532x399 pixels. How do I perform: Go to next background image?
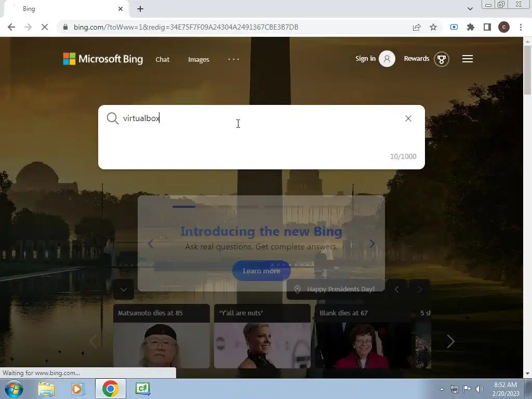coord(420,289)
